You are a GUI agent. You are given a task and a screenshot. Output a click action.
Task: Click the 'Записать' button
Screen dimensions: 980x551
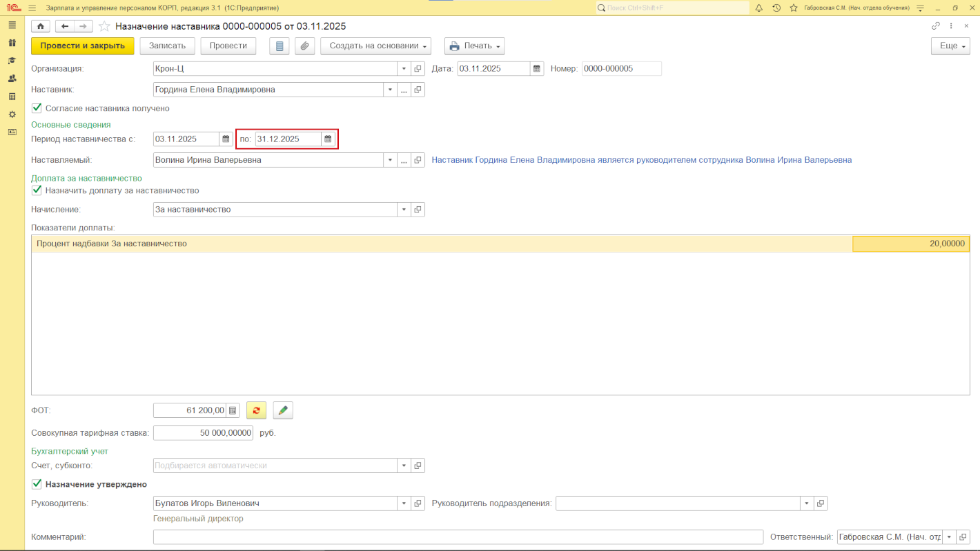pos(167,46)
